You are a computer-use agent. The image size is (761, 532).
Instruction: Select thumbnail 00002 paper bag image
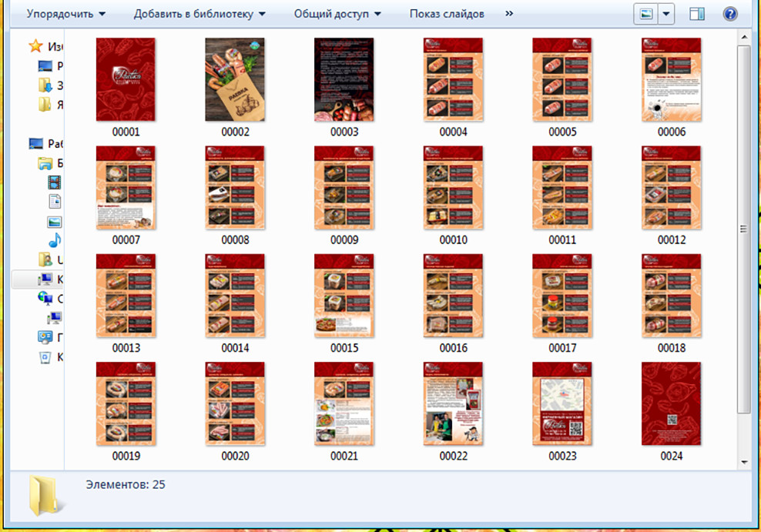235,79
